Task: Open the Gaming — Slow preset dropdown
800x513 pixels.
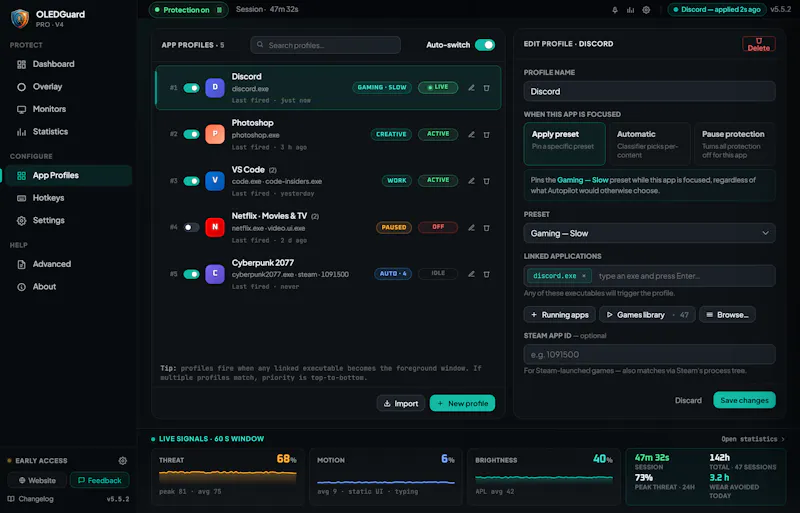Action: click(x=649, y=233)
